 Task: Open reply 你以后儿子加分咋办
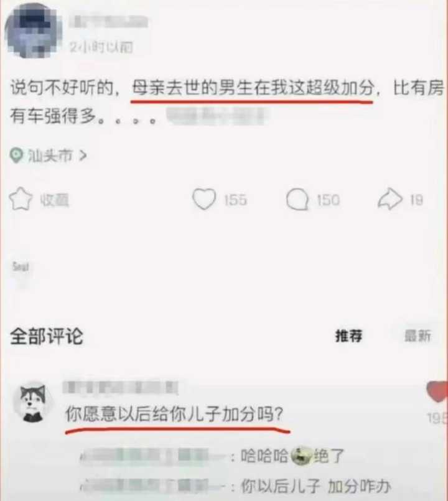(x=315, y=486)
